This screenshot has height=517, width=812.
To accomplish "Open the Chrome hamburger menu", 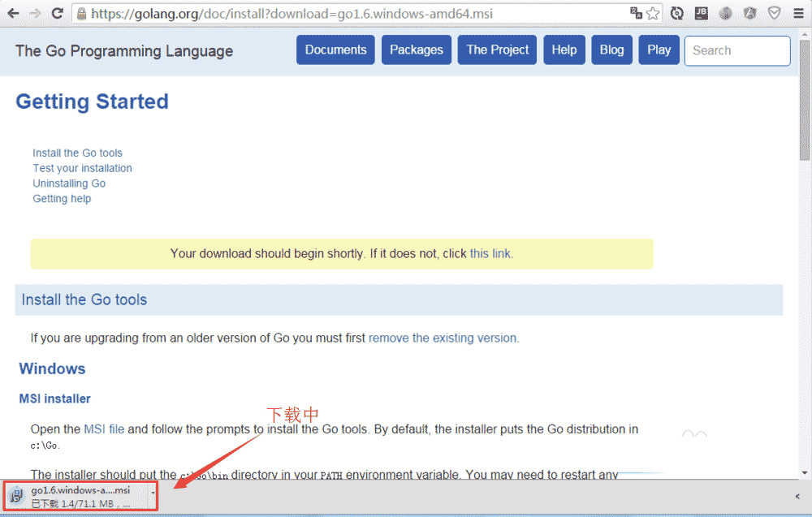I will point(798,14).
